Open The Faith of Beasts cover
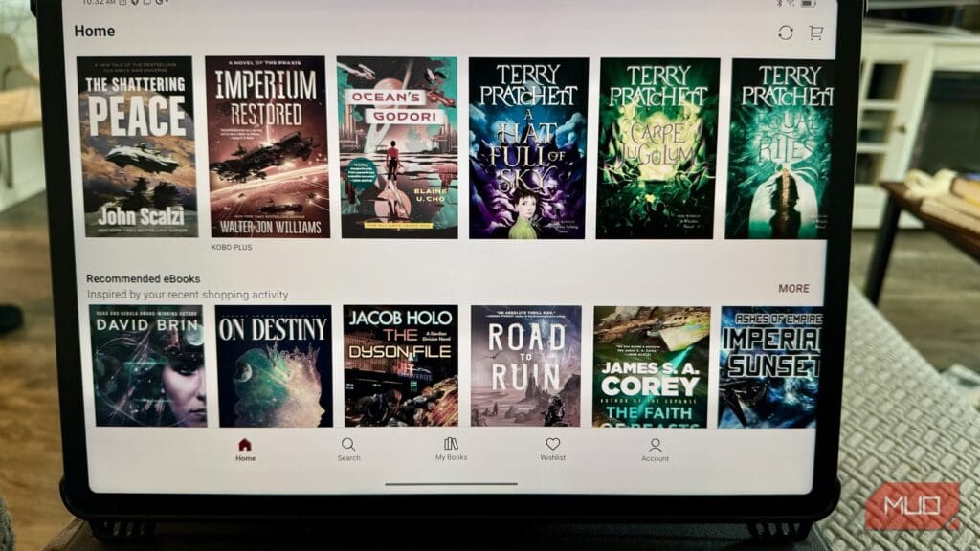 [x=651, y=367]
